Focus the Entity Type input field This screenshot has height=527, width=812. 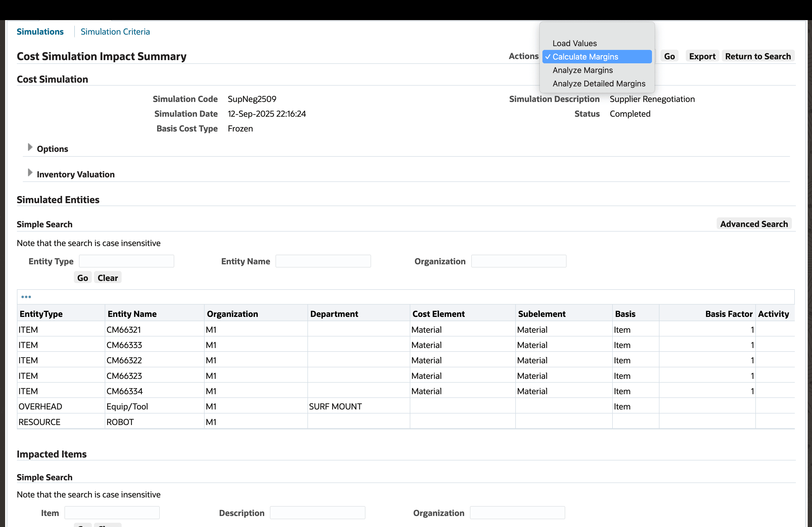[126, 261]
